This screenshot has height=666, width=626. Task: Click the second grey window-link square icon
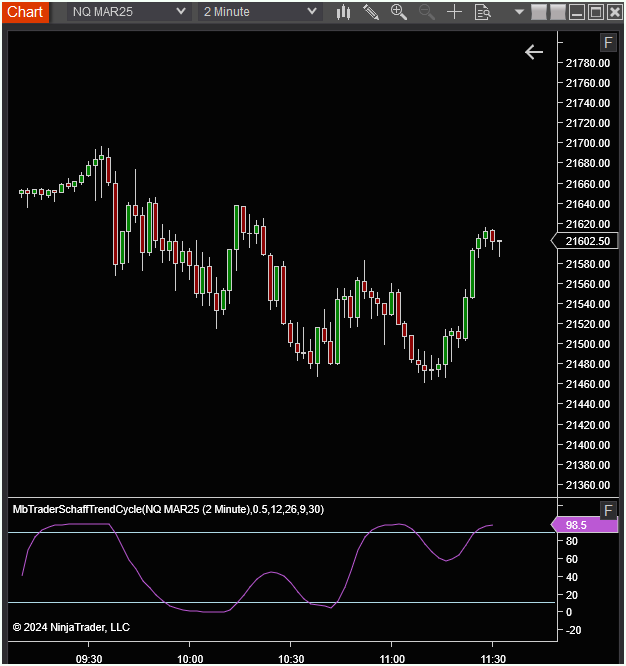tap(558, 12)
